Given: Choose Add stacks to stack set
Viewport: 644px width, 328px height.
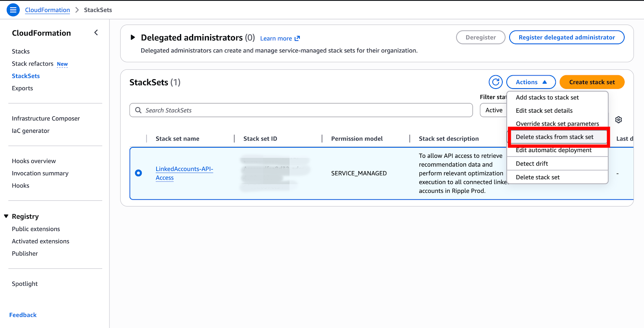Looking at the screenshot, I should pos(547,97).
